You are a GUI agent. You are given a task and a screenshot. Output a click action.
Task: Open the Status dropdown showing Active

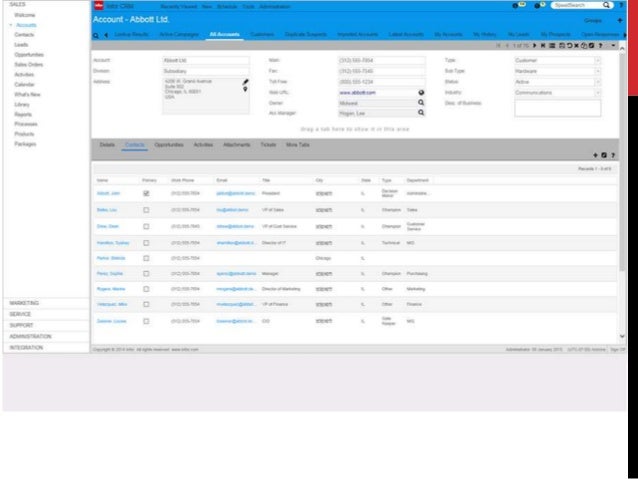tap(598, 82)
